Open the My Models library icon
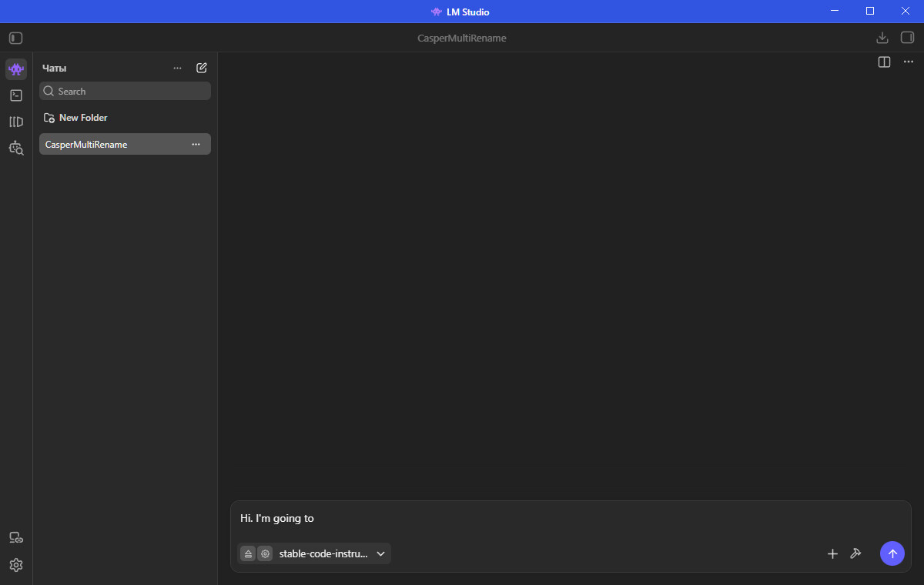 pyautogui.click(x=16, y=122)
